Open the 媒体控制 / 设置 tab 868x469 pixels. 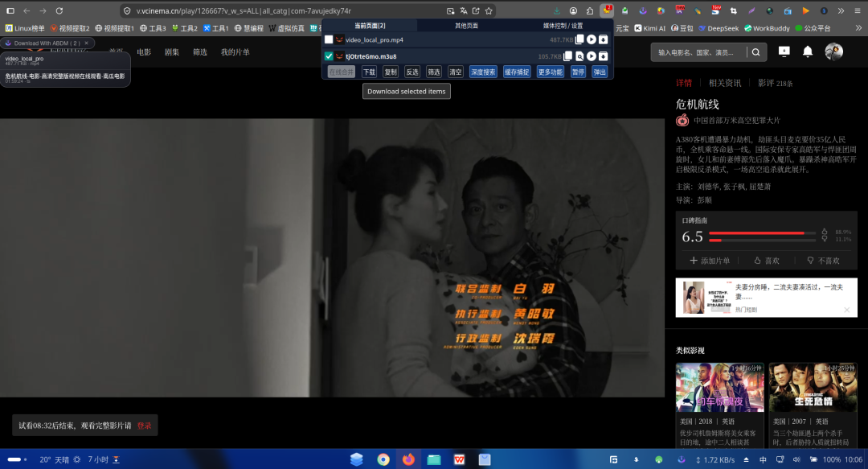click(x=563, y=26)
